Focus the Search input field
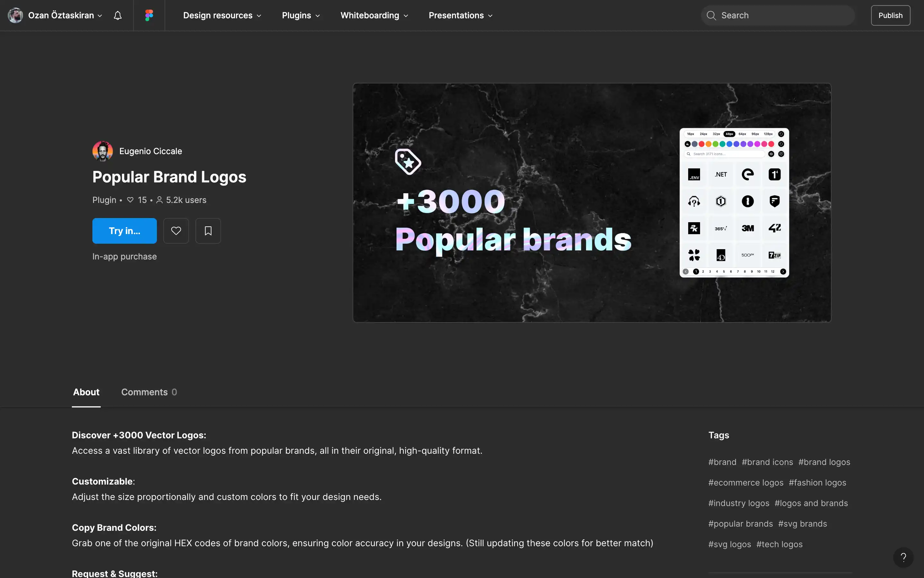This screenshot has height=578, width=924. click(x=778, y=15)
